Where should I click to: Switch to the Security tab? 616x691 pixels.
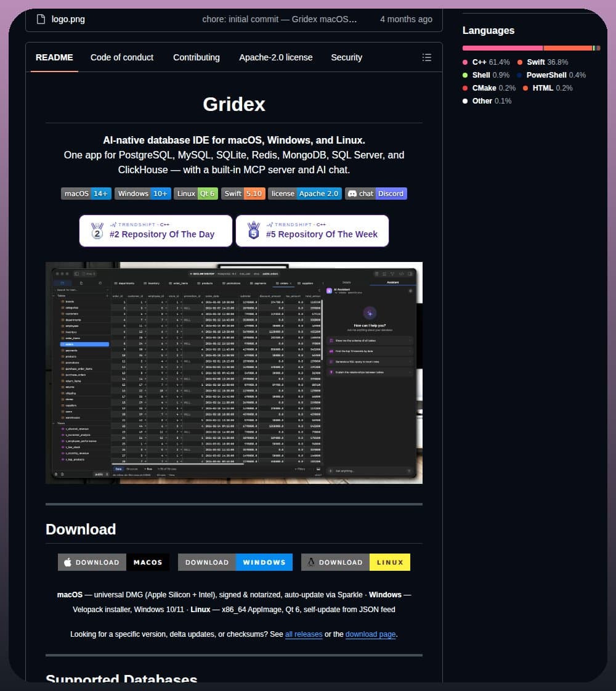tap(347, 57)
